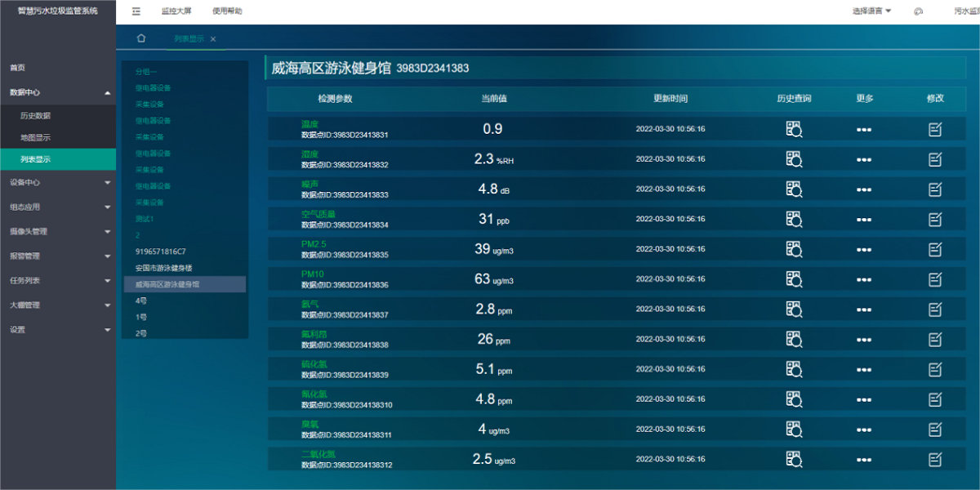Click the edit icon for 湿度 row
The width and height of the screenshot is (980, 490).
[934, 158]
